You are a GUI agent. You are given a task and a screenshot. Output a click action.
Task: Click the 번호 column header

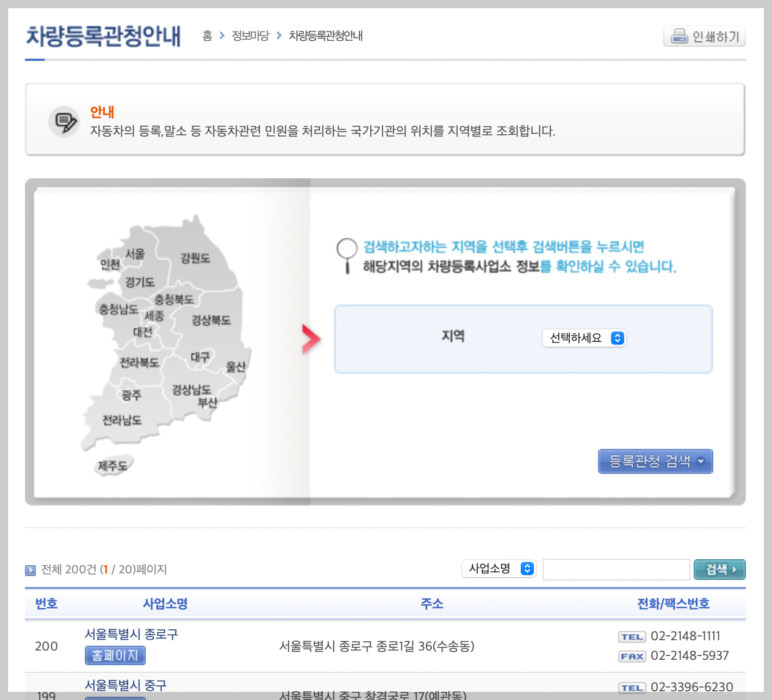point(46,604)
